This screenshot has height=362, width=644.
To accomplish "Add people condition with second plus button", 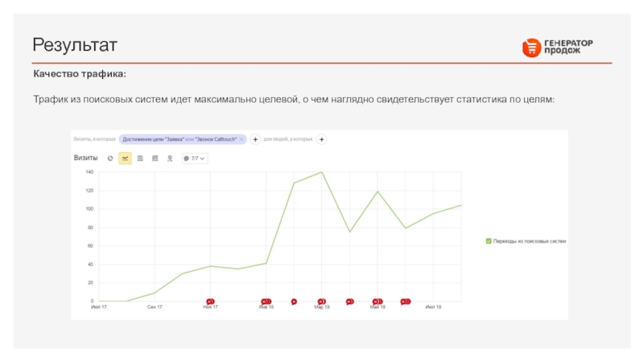I will (x=321, y=139).
